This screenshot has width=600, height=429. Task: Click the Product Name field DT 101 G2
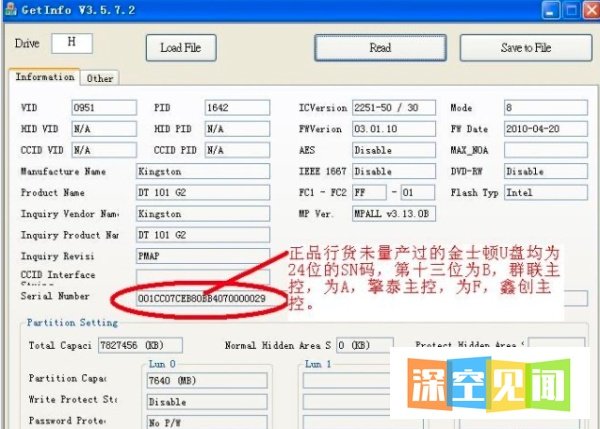(203, 192)
